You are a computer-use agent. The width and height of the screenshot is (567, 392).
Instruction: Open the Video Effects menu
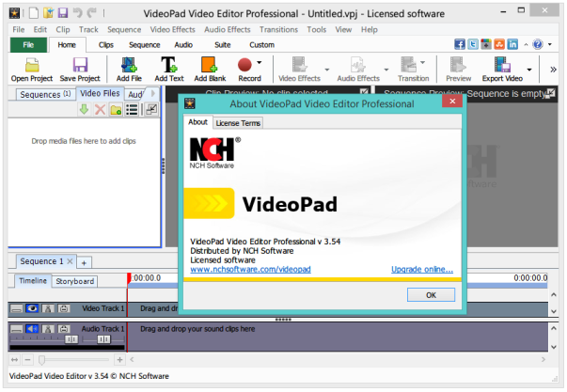point(172,29)
